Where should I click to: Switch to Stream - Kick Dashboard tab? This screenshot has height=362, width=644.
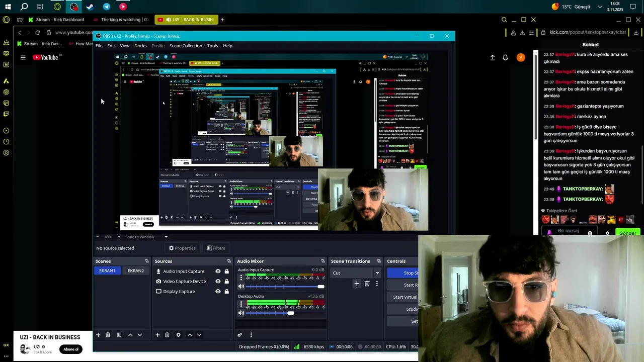(56, 20)
